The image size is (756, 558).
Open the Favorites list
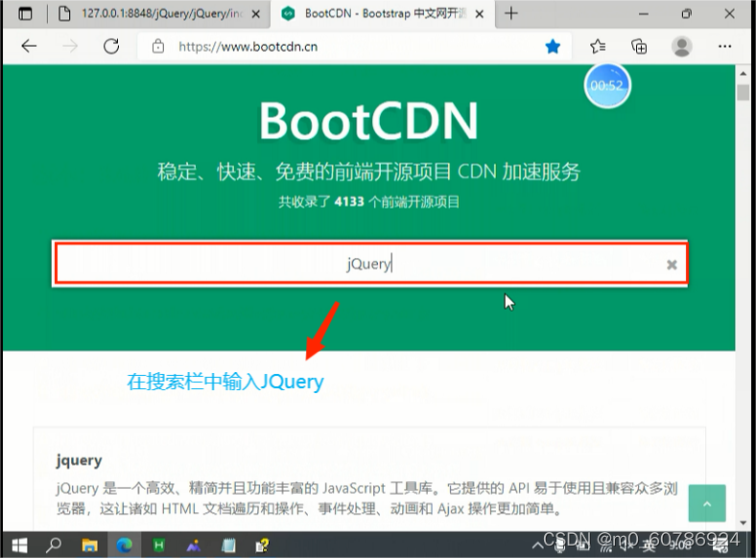click(598, 46)
